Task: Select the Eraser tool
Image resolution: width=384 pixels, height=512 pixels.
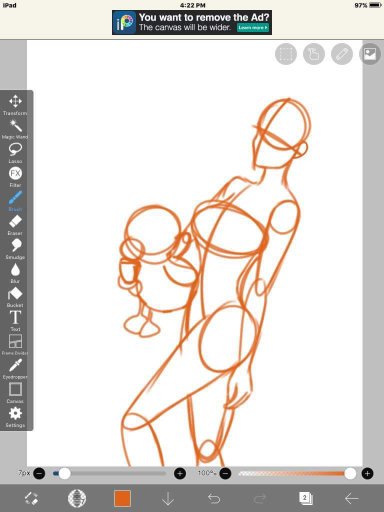Action: (x=15, y=225)
